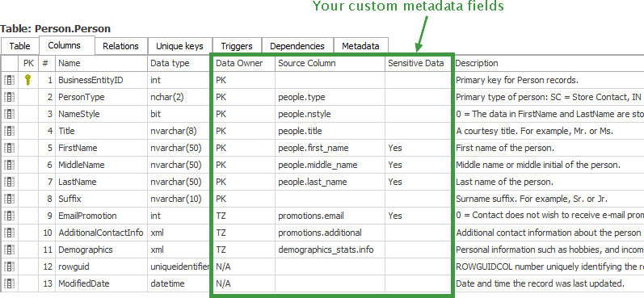Click column icon in ModifiedDate row
The width and height of the screenshot is (644, 298).
[10, 283]
